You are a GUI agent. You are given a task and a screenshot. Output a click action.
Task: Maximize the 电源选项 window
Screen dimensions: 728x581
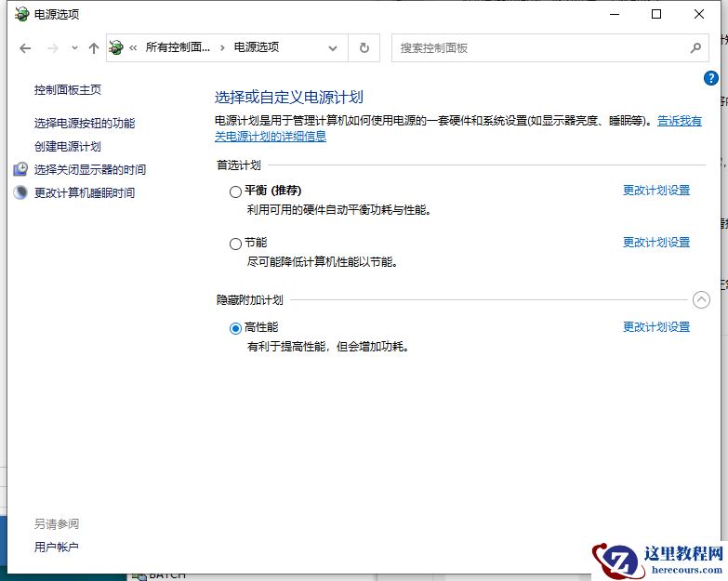pyautogui.click(x=656, y=14)
